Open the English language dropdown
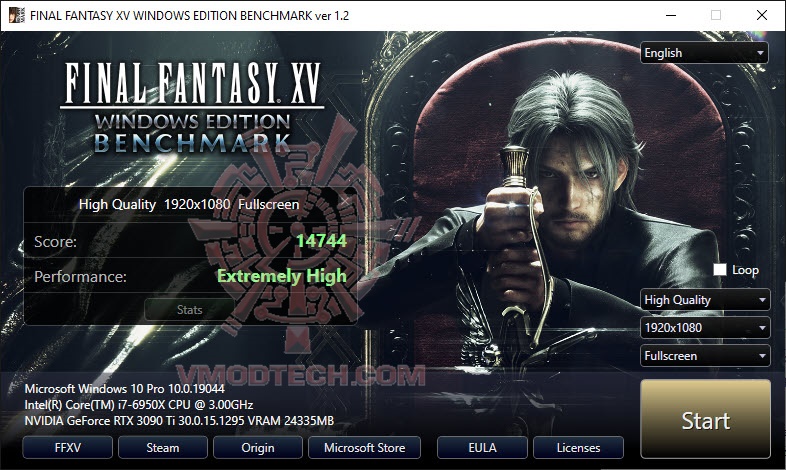This screenshot has width=786, height=470. pyautogui.click(x=704, y=53)
